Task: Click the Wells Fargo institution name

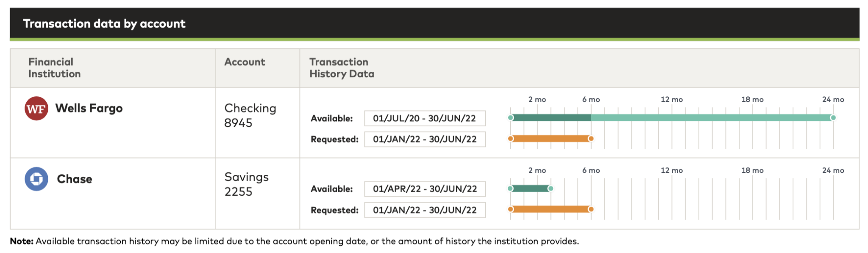Action: point(89,109)
